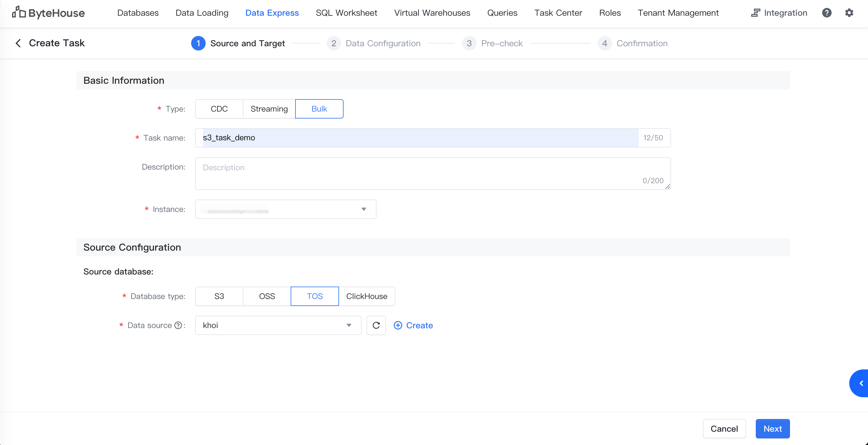Open the Databases menu
This screenshot has height=445, width=868.
pos(138,13)
